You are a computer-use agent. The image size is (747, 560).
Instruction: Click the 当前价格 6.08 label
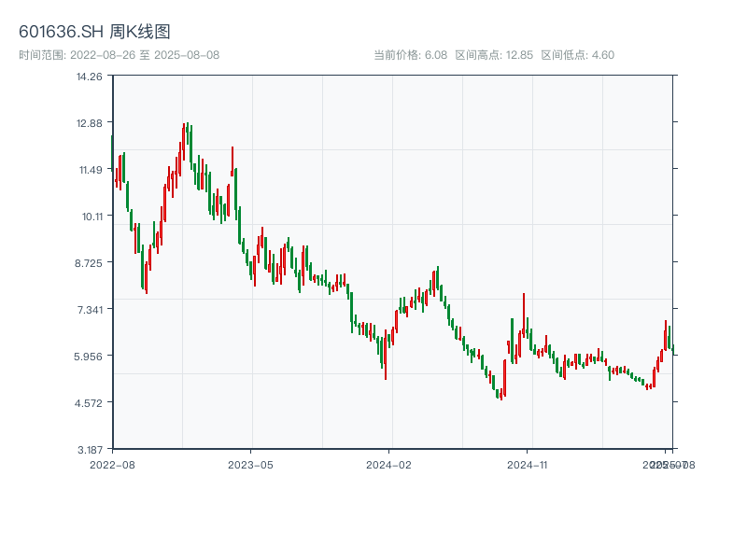click(x=410, y=55)
